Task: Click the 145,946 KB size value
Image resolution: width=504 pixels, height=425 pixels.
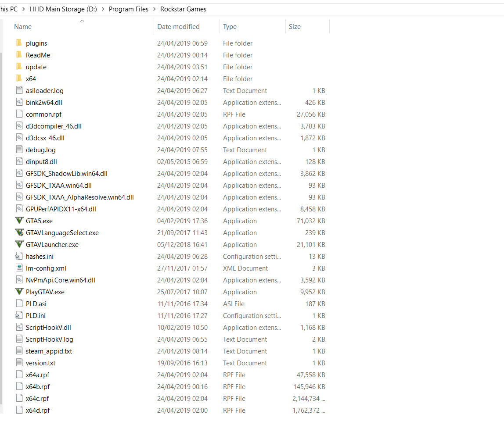Action: click(309, 387)
